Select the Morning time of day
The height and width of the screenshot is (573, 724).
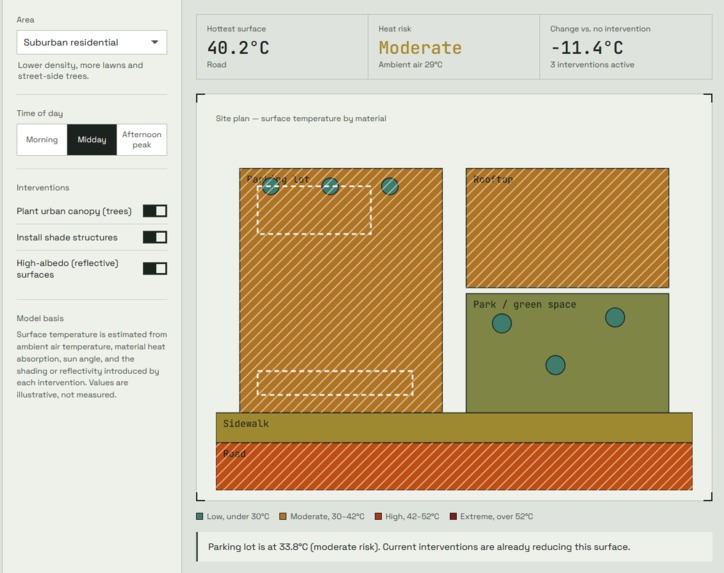click(42, 139)
